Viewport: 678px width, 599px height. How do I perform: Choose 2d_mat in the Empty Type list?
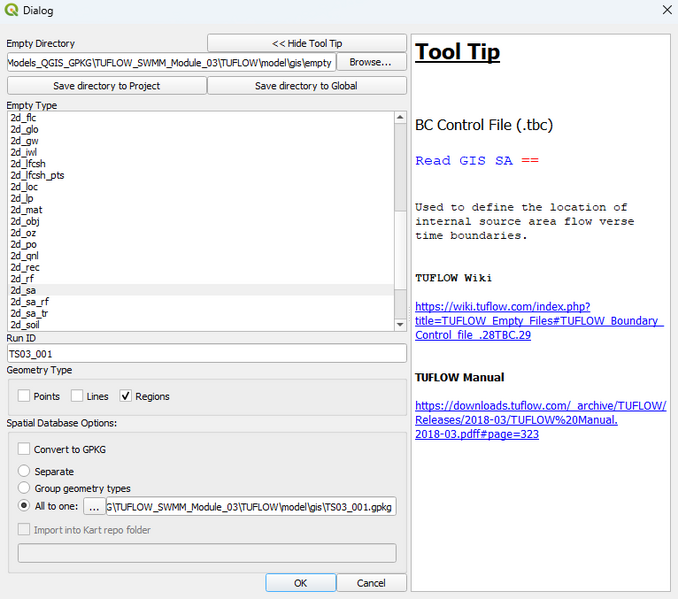pyautogui.click(x=26, y=210)
